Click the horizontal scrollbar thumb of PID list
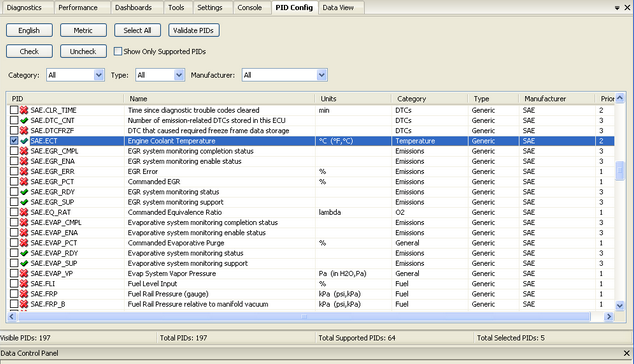The image size is (634, 364). point(304,317)
